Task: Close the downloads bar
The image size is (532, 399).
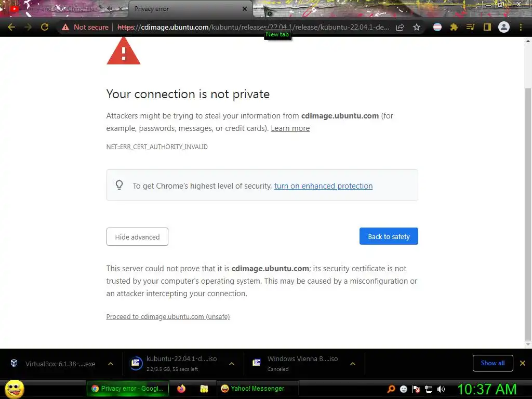Action: [x=523, y=363]
